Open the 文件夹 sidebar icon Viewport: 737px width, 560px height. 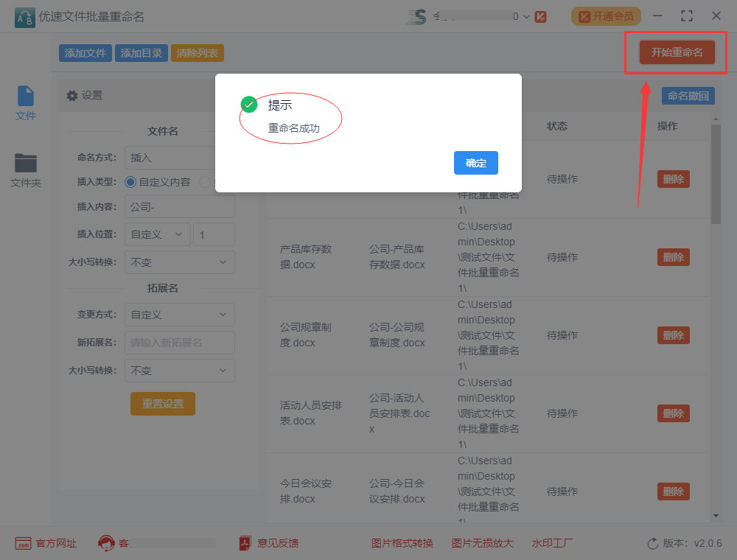point(25,170)
